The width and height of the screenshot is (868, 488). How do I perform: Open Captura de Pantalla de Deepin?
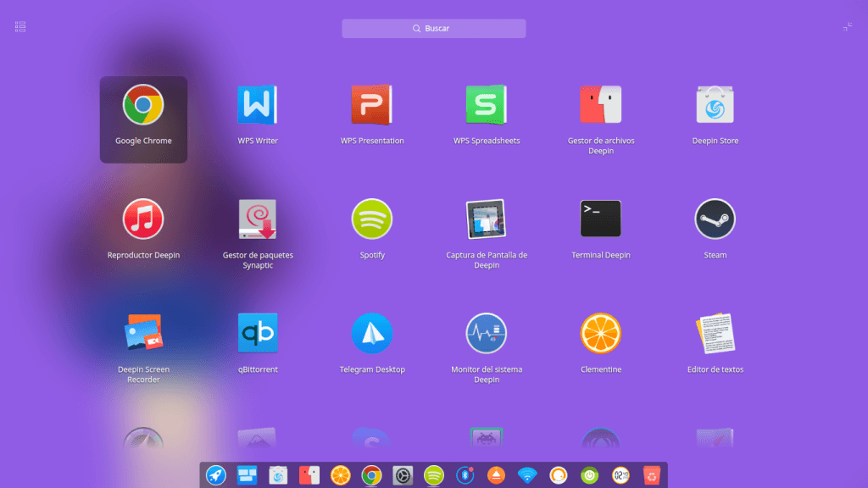(x=487, y=234)
